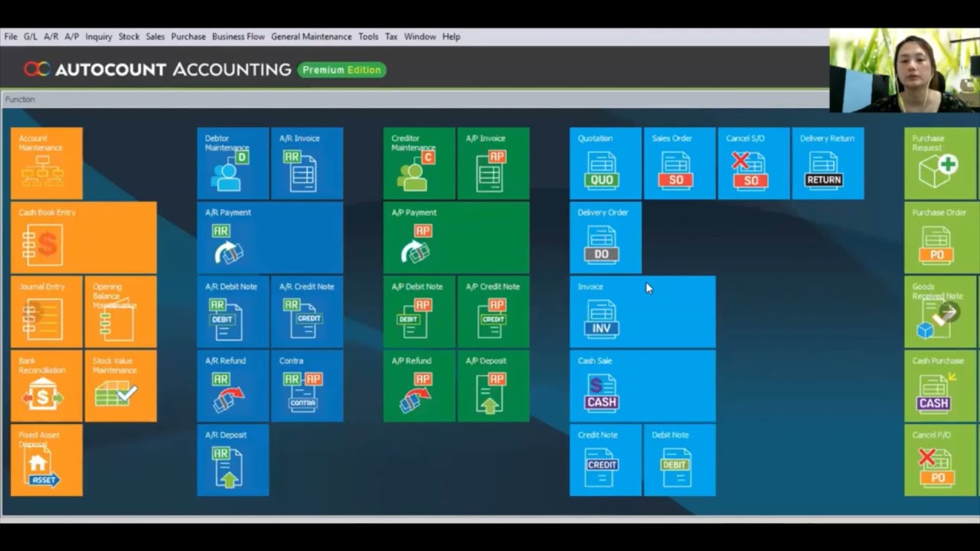Open the Inquiry menu
Screen dimensions: 980x551
(99, 37)
